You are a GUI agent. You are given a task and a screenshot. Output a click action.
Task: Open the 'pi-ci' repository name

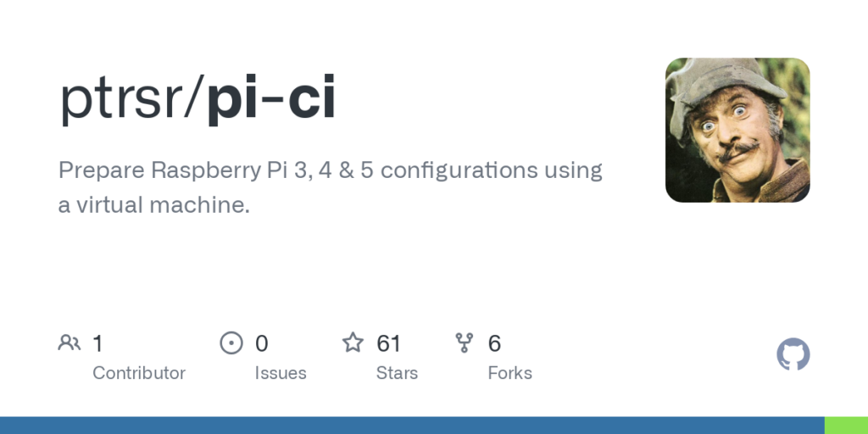click(x=271, y=99)
